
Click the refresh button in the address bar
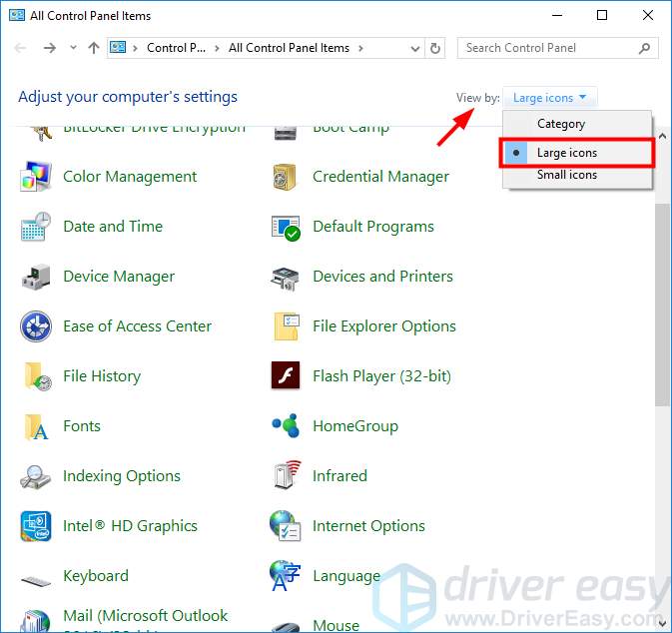(x=435, y=48)
